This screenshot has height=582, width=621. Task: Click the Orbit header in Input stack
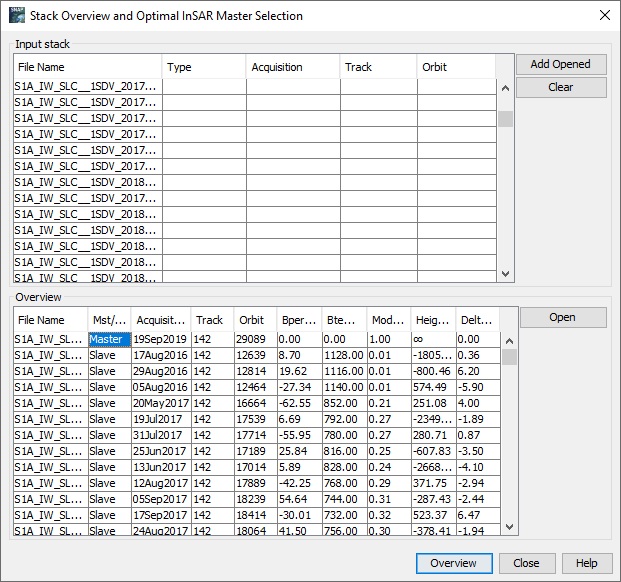click(x=456, y=67)
